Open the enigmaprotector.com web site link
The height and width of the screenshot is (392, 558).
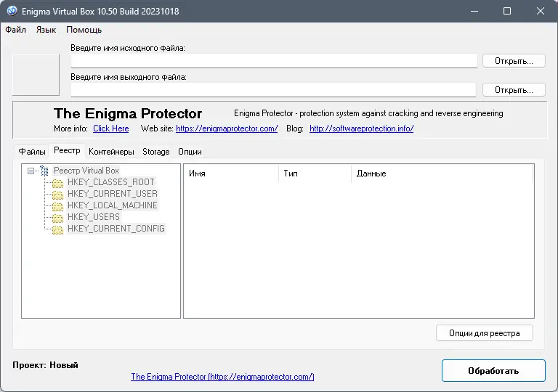(227, 128)
